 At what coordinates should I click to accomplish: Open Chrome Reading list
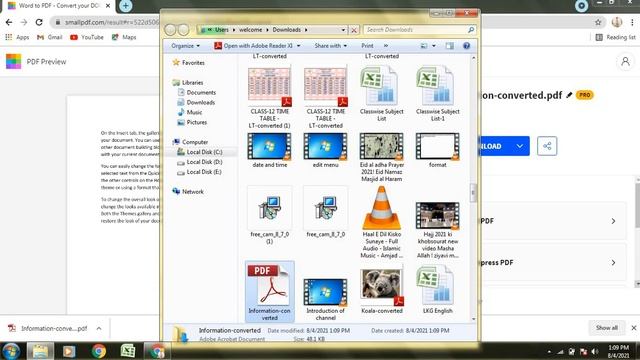pos(615,37)
